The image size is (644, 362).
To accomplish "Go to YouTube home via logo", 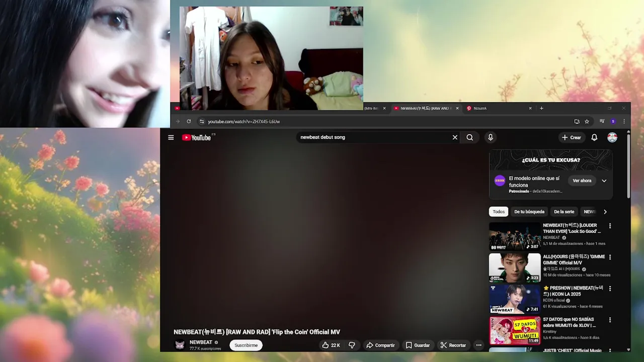I will click(x=197, y=137).
